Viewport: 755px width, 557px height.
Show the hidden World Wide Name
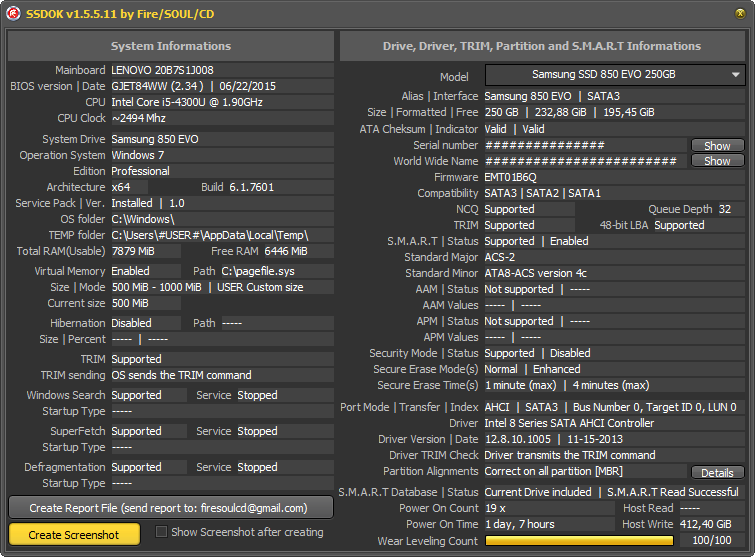(x=717, y=161)
